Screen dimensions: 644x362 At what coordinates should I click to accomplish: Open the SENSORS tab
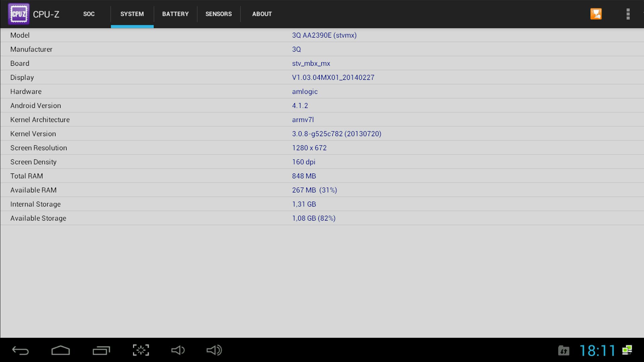pos(218,14)
